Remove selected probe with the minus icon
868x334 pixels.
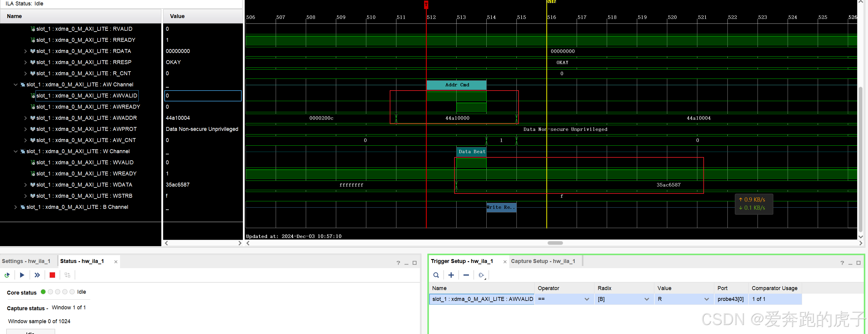tap(466, 275)
